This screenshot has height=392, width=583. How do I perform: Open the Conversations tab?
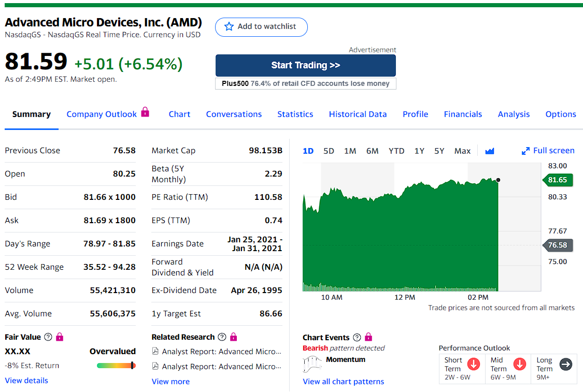(234, 114)
